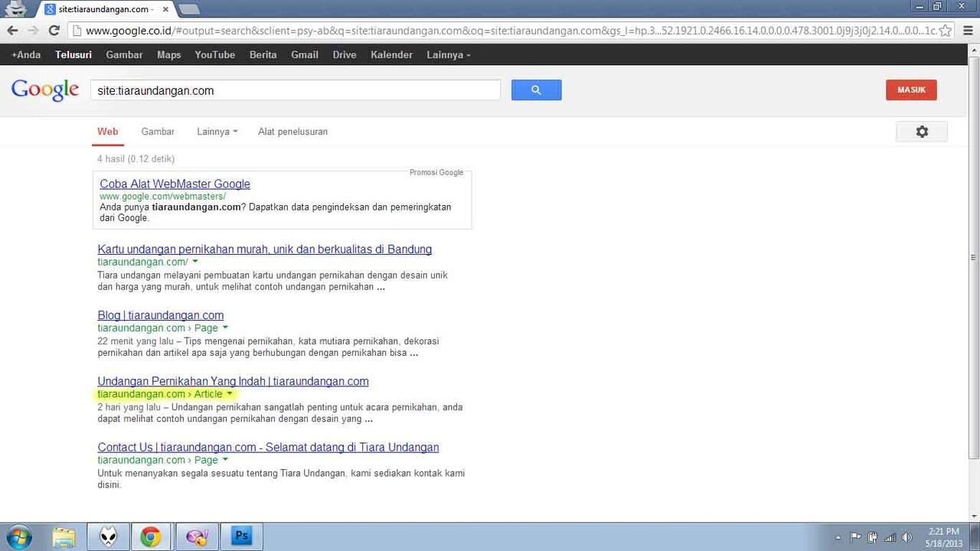This screenshot has height=551, width=980.
Task: Expand the Lainnya menu in black bar
Action: pos(449,55)
